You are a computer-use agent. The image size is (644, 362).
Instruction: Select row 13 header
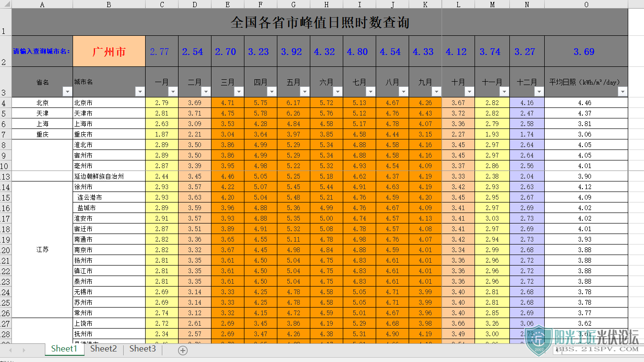[x=6, y=176]
